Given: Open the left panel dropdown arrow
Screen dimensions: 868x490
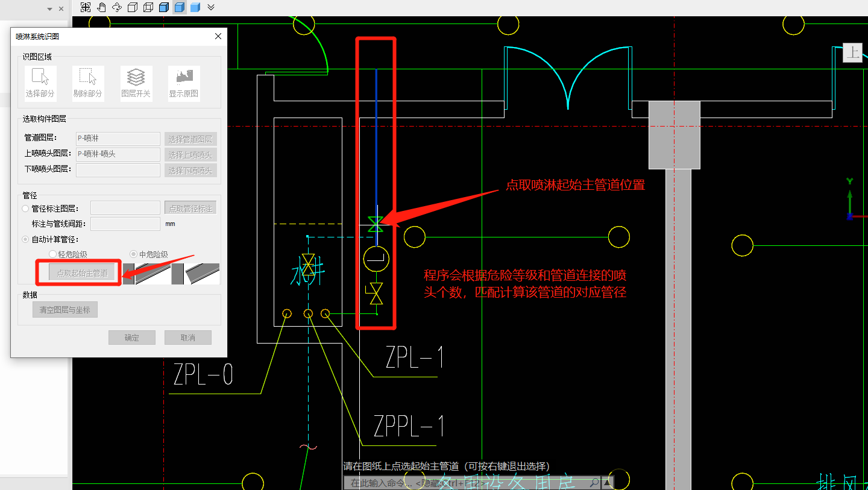Looking at the screenshot, I should click(49, 9).
